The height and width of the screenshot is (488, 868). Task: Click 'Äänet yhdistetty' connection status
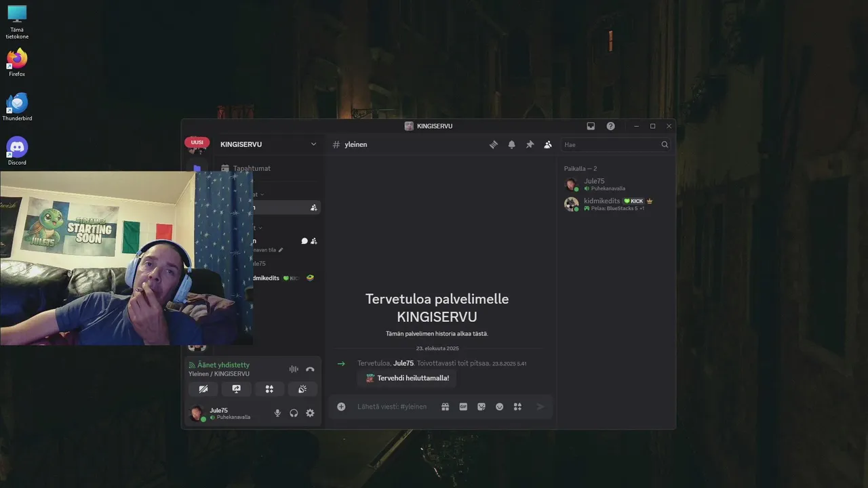click(223, 365)
